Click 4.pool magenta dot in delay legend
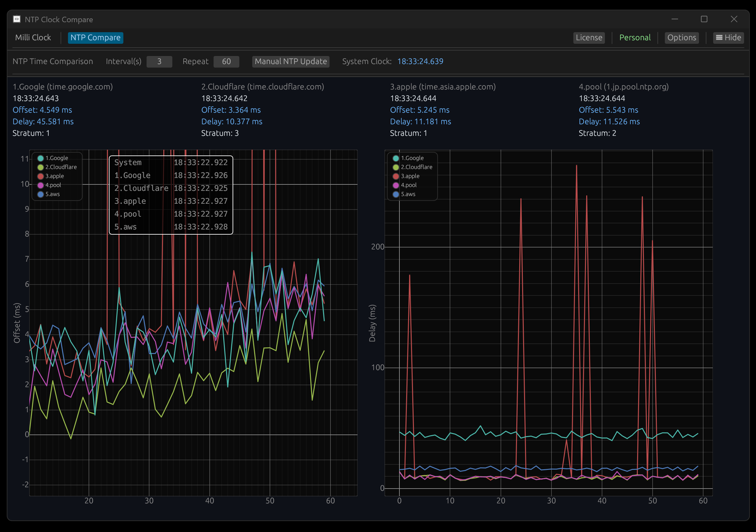The image size is (756, 532). click(396, 185)
